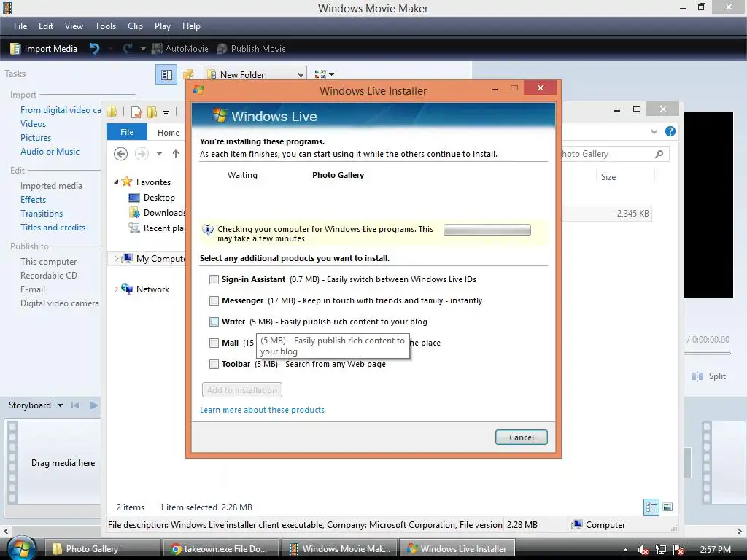
Task: Switch Explorer to details view icon
Action: (651, 507)
